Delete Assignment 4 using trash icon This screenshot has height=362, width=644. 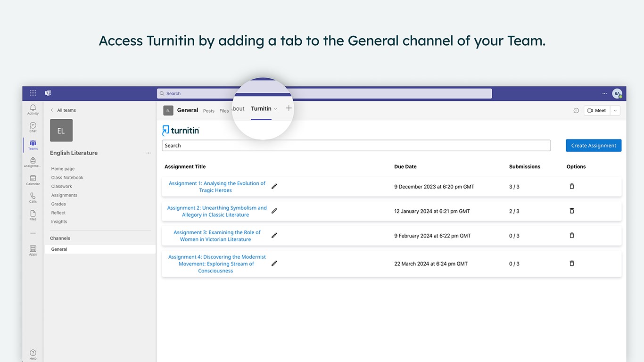pyautogui.click(x=572, y=263)
